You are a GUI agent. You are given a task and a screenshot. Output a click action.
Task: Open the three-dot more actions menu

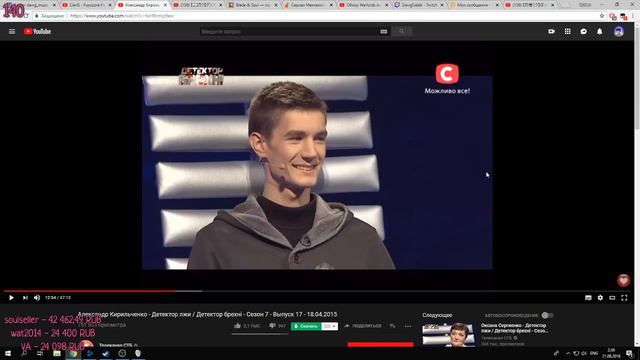(408, 326)
